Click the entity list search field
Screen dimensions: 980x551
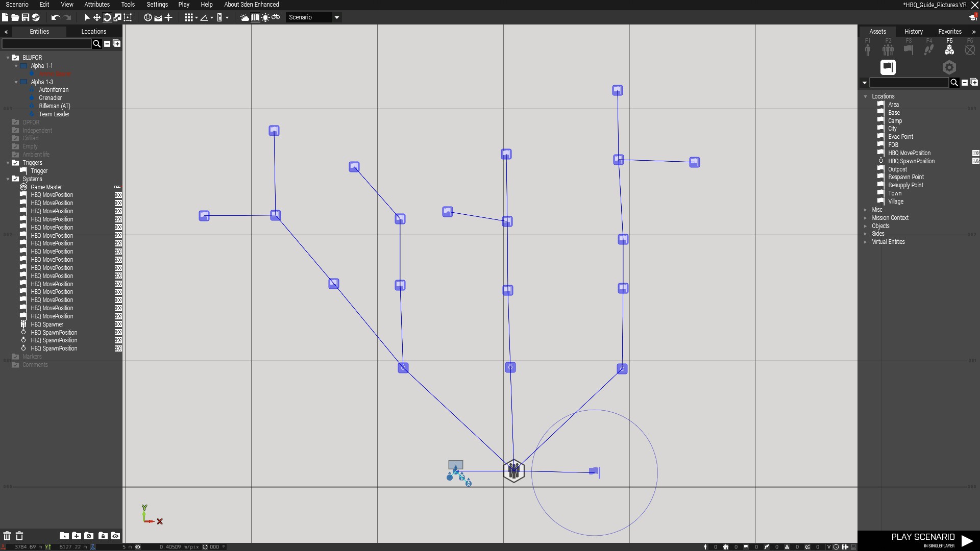(x=46, y=44)
